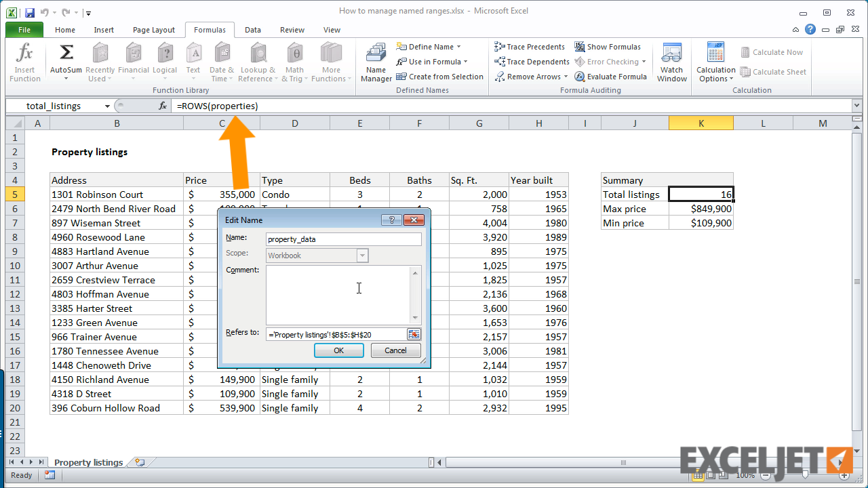
Task: Open the Name Box dropdown arrow
Action: pos(107,106)
